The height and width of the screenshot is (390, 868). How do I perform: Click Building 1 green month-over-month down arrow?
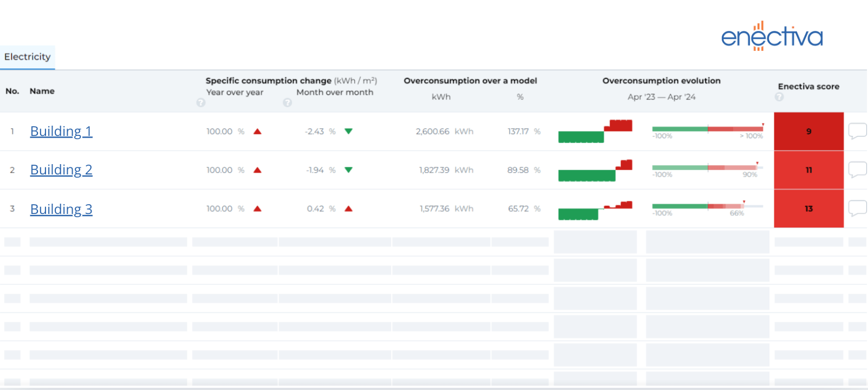coord(348,132)
